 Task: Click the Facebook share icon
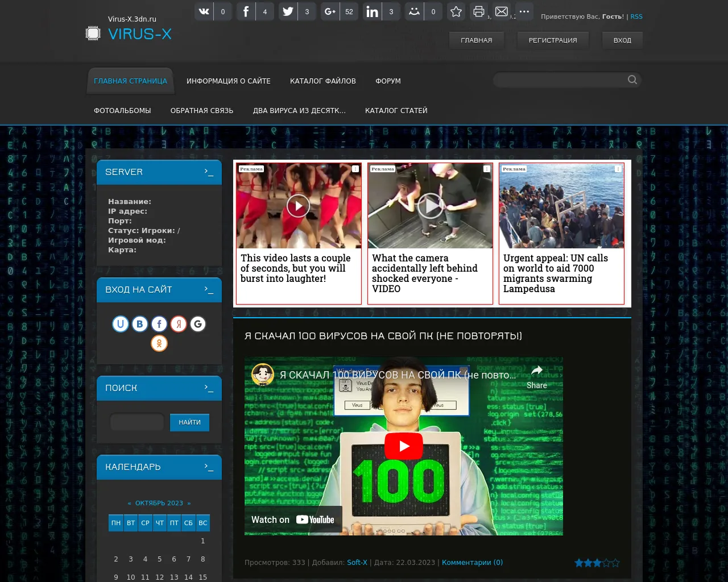246,11
